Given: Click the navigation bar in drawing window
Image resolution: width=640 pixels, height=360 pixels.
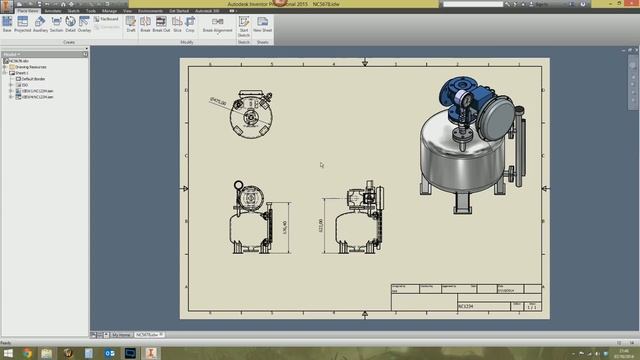Looking at the screenshot, I should click(633, 82).
